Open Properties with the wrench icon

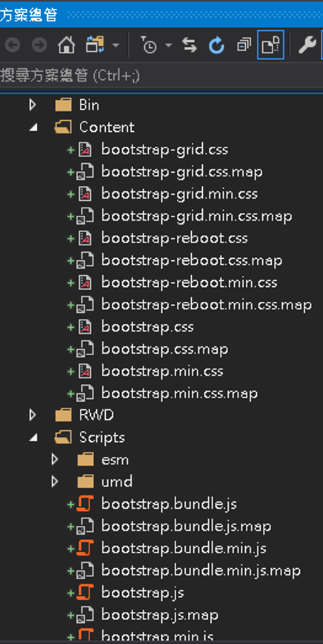[x=307, y=45]
